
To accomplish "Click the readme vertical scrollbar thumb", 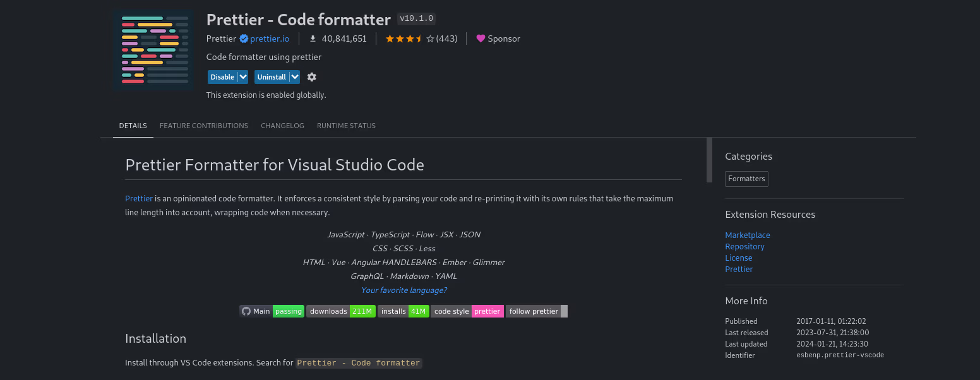I will click(709, 160).
